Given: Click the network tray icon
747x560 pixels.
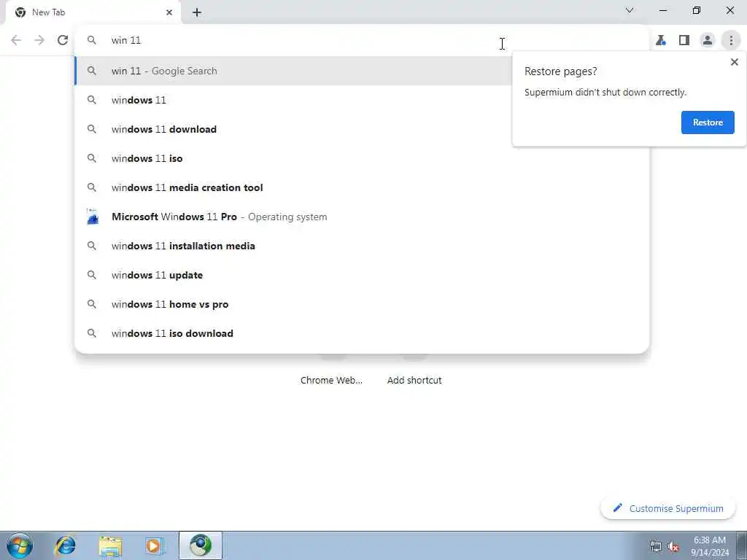Looking at the screenshot, I should click(x=656, y=547).
